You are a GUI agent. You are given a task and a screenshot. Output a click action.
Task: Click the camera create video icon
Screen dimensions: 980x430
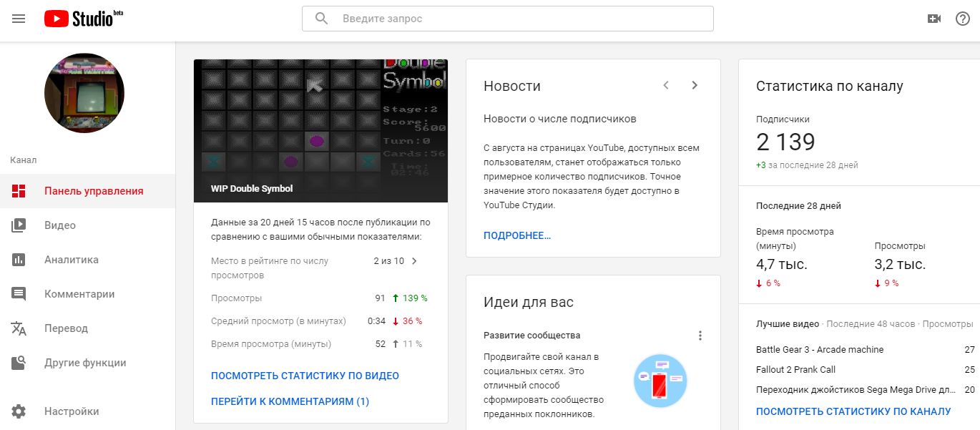point(934,19)
